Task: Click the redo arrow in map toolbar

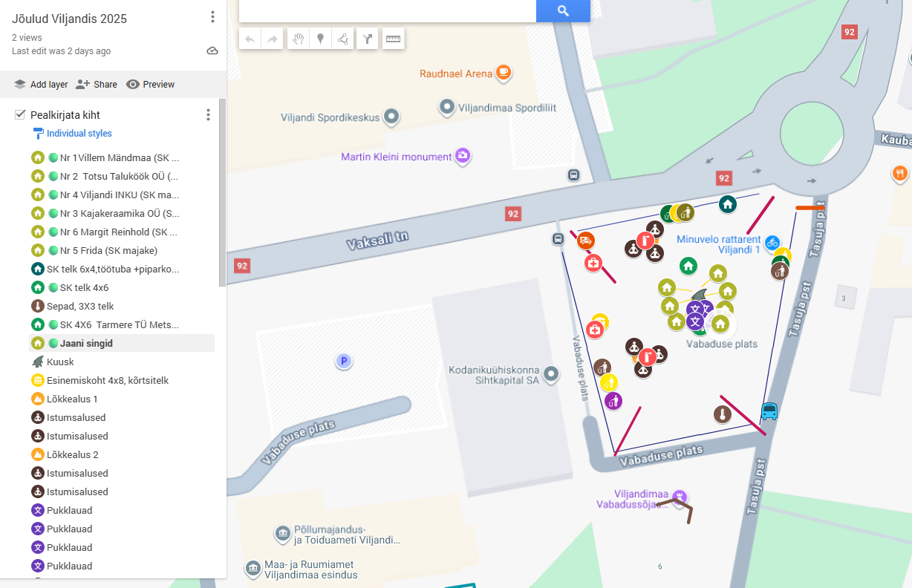Action: 273,39
